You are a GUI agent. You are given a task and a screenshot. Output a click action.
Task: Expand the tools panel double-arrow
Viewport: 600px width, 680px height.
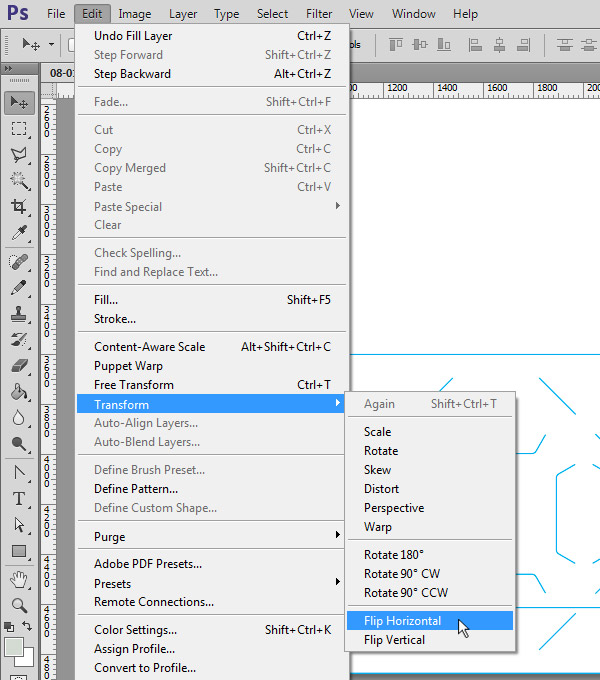click(x=9, y=69)
